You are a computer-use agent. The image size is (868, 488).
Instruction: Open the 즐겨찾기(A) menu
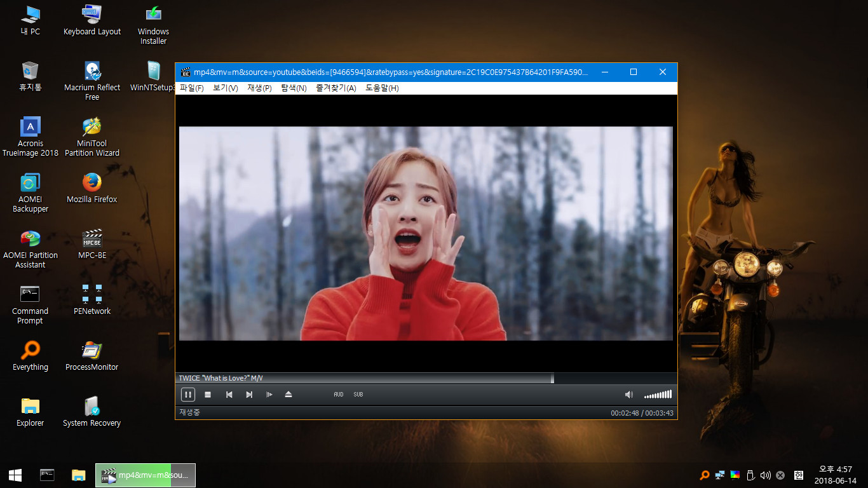[x=336, y=88]
